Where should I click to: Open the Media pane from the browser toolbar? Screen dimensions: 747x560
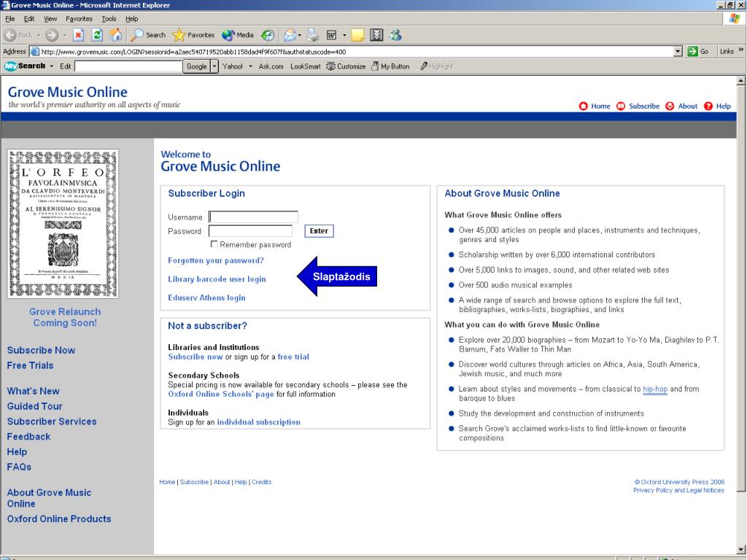pos(238,35)
